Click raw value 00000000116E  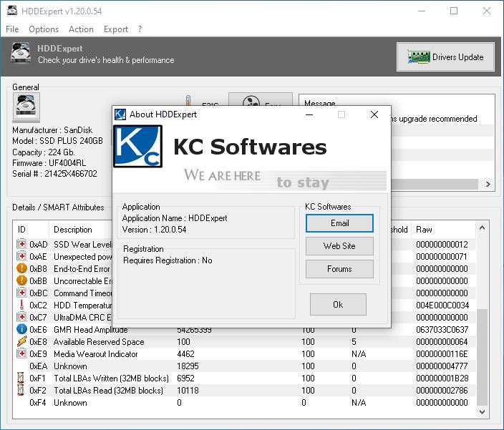pos(442,354)
